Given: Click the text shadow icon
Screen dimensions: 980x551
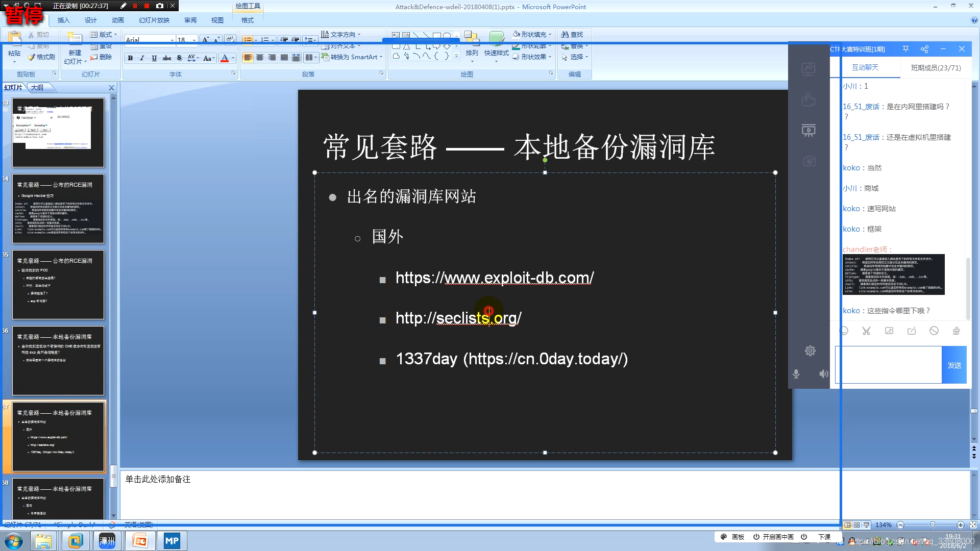Looking at the screenshot, I should tap(179, 58).
